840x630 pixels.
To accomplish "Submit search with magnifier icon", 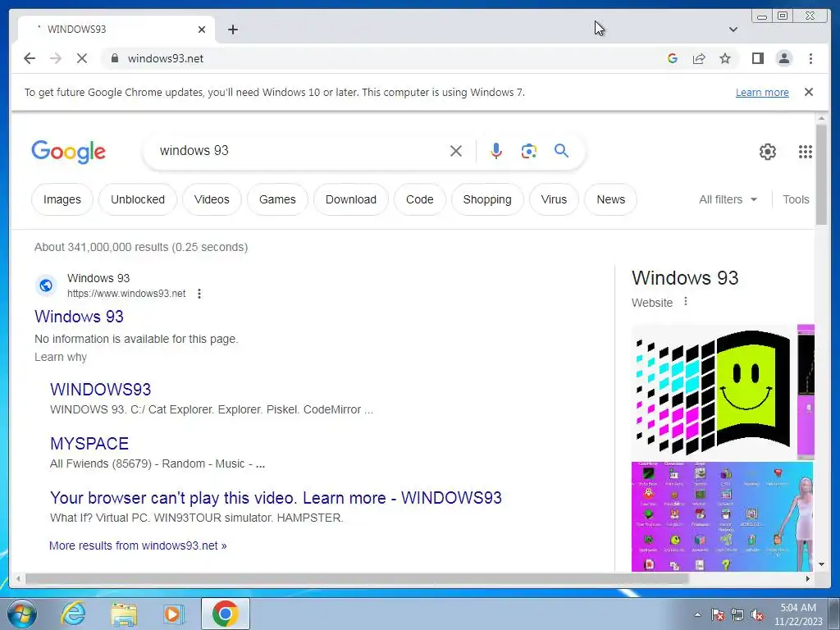I will pos(561,151).
